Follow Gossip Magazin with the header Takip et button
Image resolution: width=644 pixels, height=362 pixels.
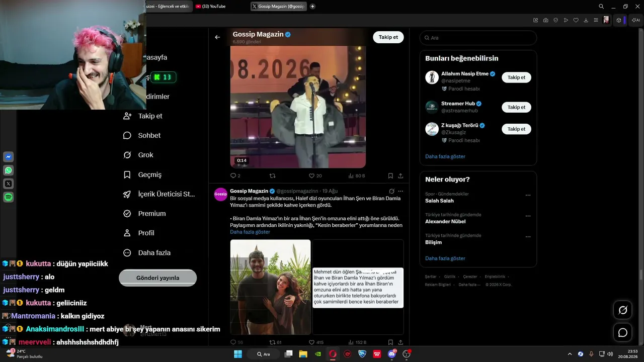point(388,37)
